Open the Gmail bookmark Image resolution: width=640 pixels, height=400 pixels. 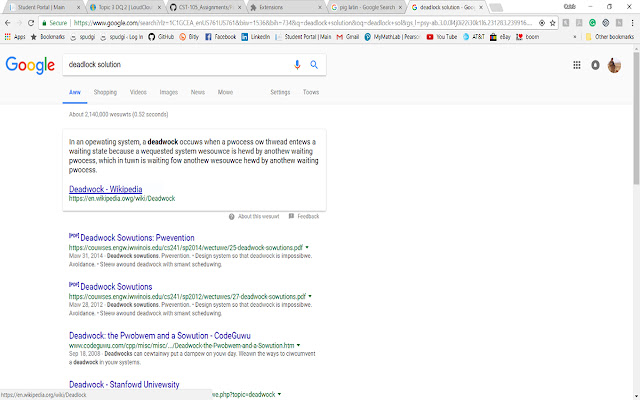tap(348, 37)
